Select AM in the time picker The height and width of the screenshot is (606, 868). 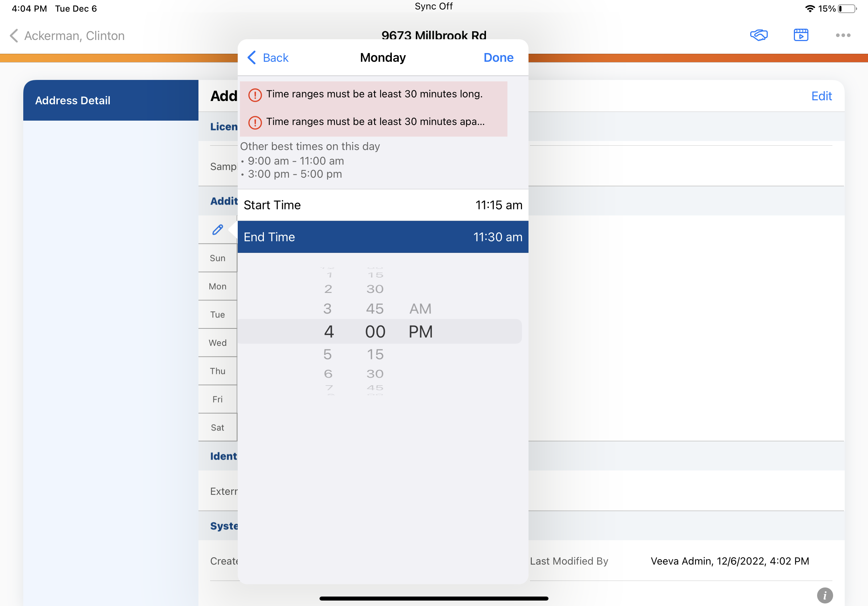(420, 309)
